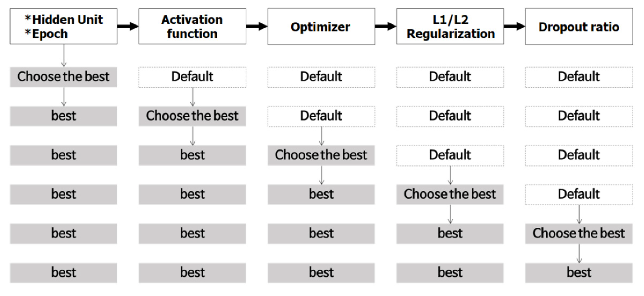This screenshot has height=296, width=644.
Task: Click the bottom 'best' box in Hidden Unit column
Action: (64, 273)
